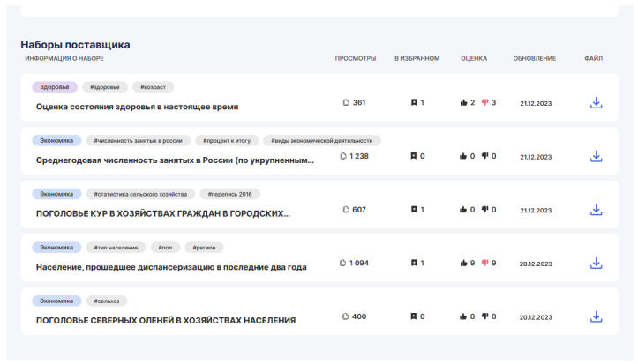
Task: Select #виды экономической деятельности tag
Action: (x=322, y=140)
